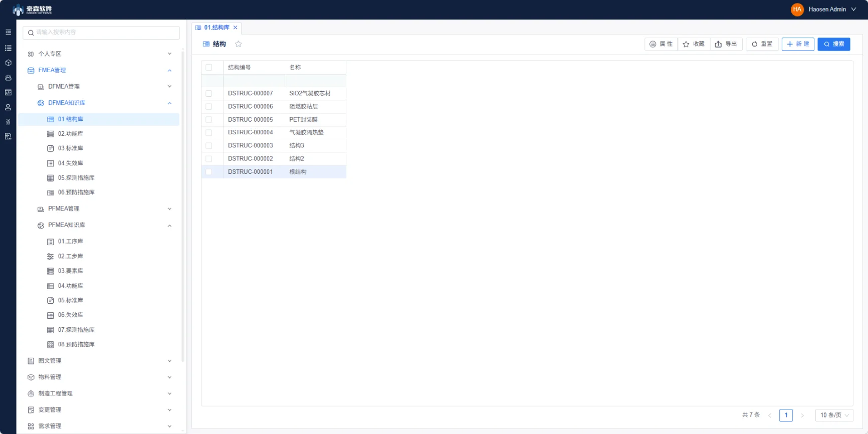Open 06.预防措施库 under DFMEA知识库

pyautogui.click(x=99, y=192)
